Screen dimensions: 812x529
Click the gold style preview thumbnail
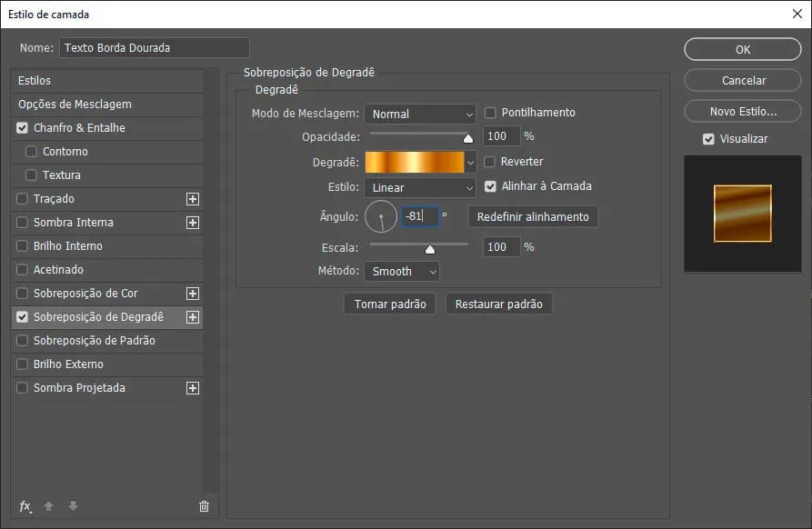coord(743,214)
